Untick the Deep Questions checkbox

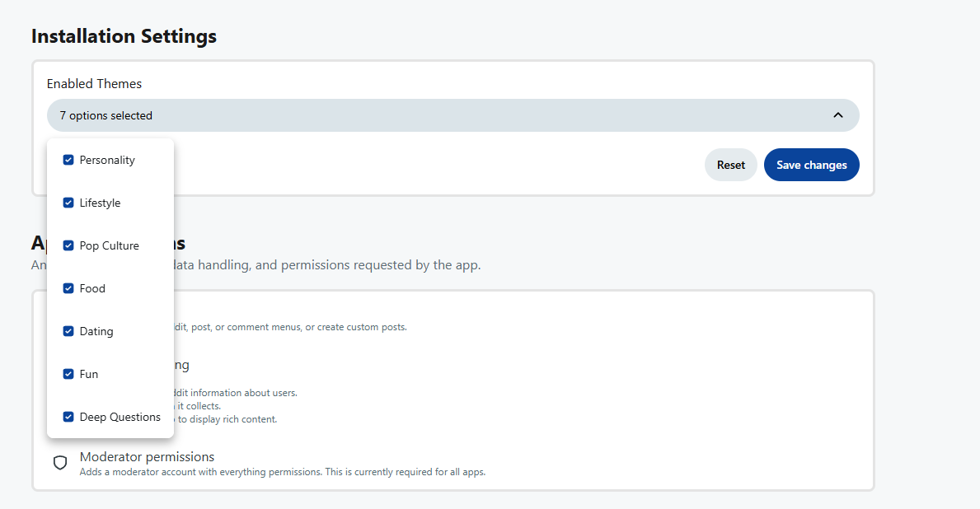coord(68,417)
